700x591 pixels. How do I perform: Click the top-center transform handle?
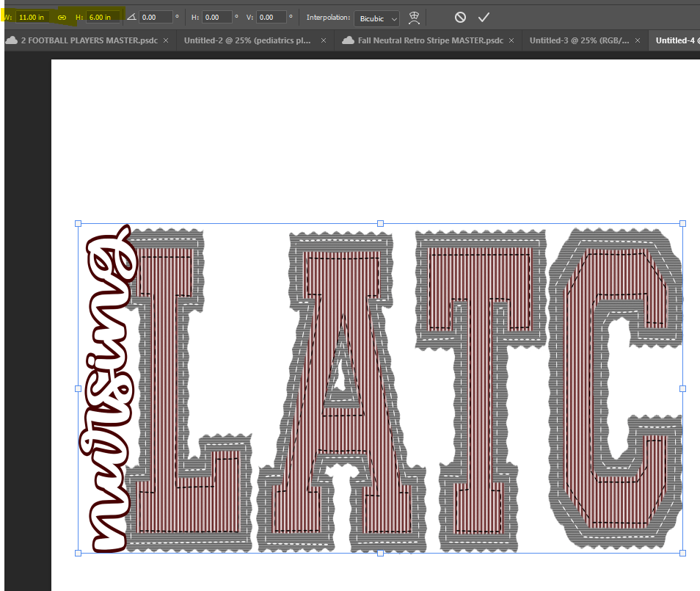pyautogui.click(x=380, y=223)
